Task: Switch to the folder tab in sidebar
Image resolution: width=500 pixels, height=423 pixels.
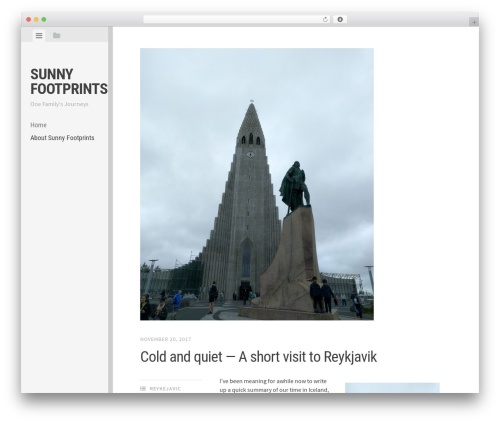Action: (x=56, y=35)
